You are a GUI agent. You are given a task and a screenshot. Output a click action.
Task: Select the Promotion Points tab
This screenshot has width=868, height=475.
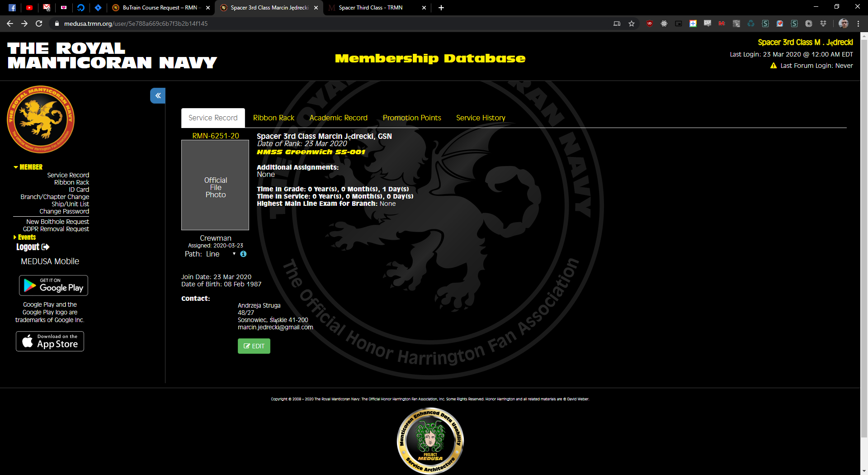click(412, 118)
